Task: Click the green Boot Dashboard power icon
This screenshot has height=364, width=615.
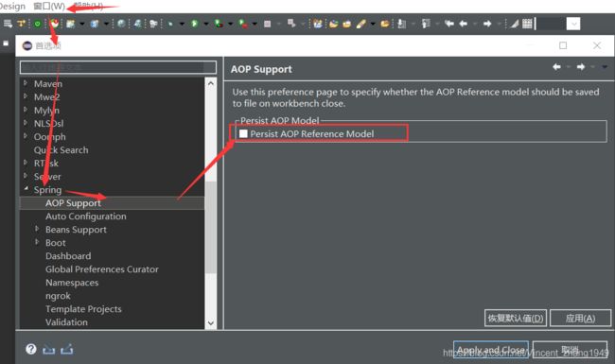Action: [x=37, y=24]
